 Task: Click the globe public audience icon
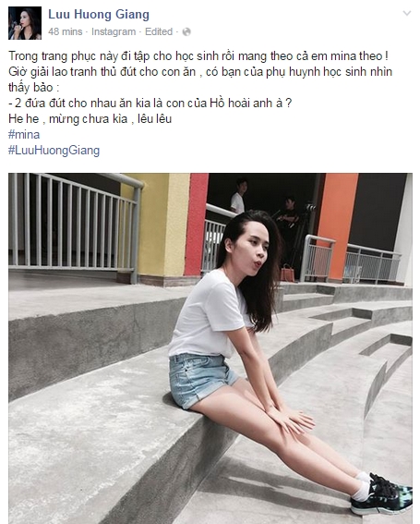pyautogui.click(x=186, y=32)
